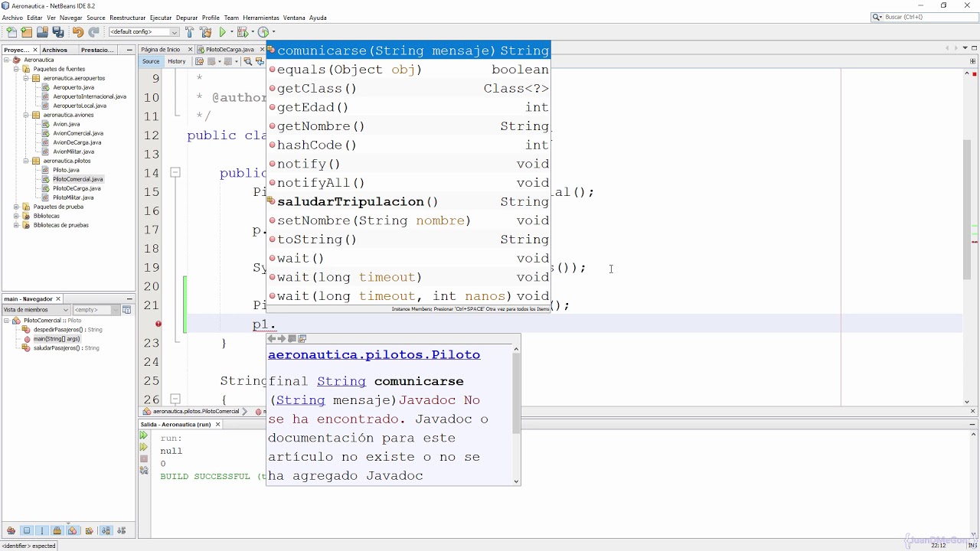The image size is (980, 551).
Task: Open aeronautica.pilotos.Piloto link in Javadoc
Action: pyautogui.click(x=374, y=355)
